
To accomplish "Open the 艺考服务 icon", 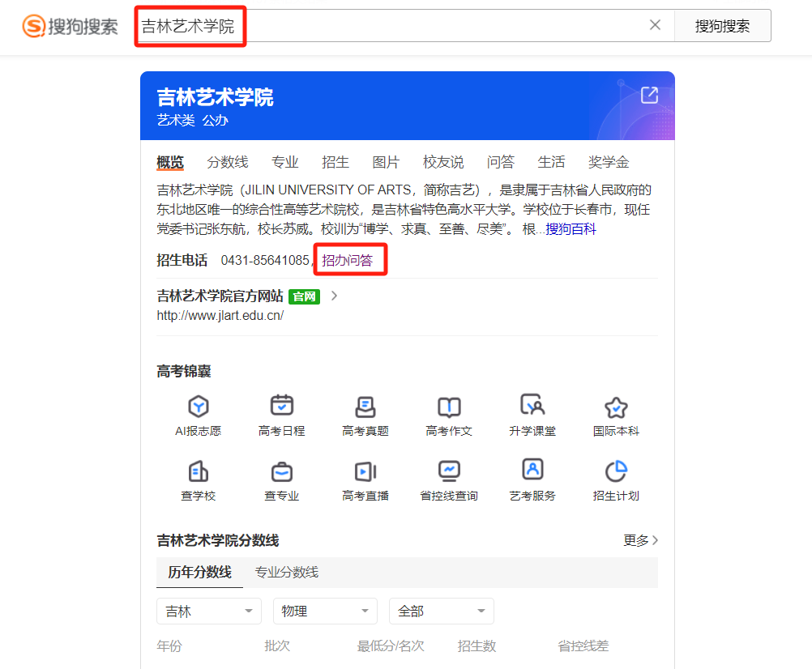I will tap(532, 469).
